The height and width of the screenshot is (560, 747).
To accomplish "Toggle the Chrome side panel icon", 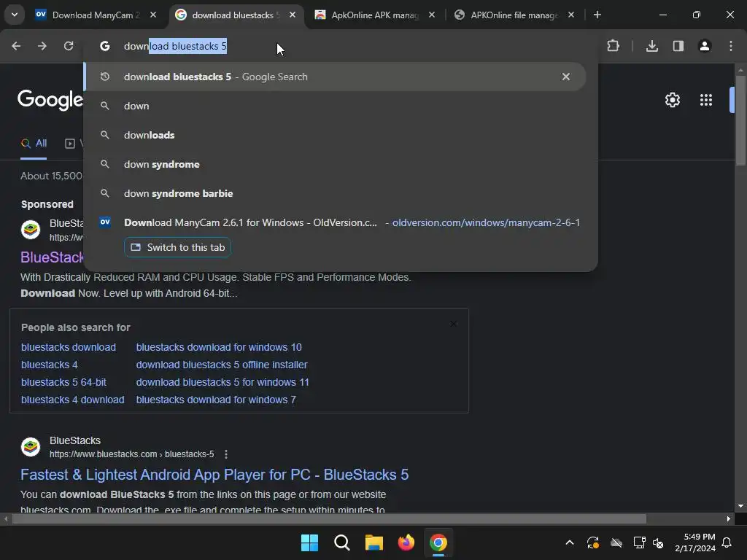I will [678, 46].
